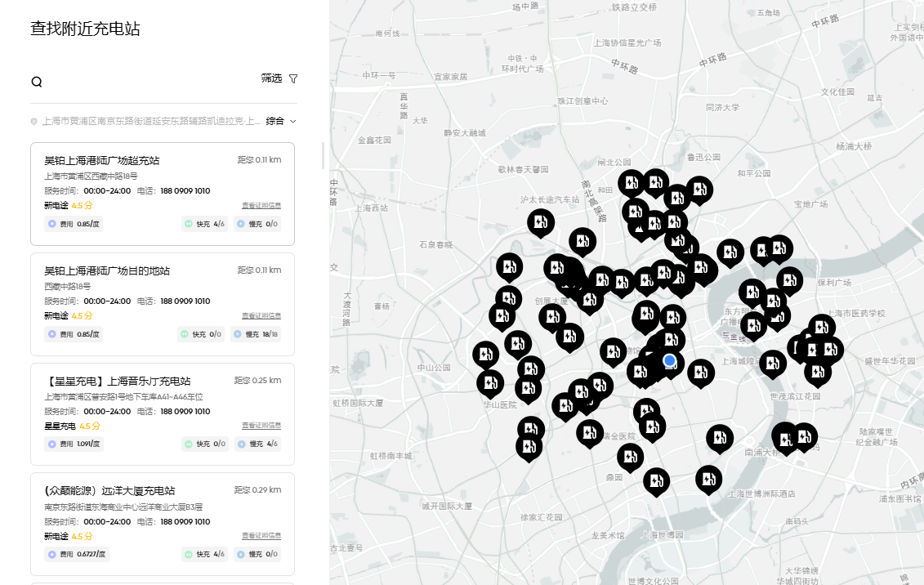Click 快充 4/6 tag on 港陆广场超充站
The image size is (924, 585).
pyautogui.click(x=204, y=224)
